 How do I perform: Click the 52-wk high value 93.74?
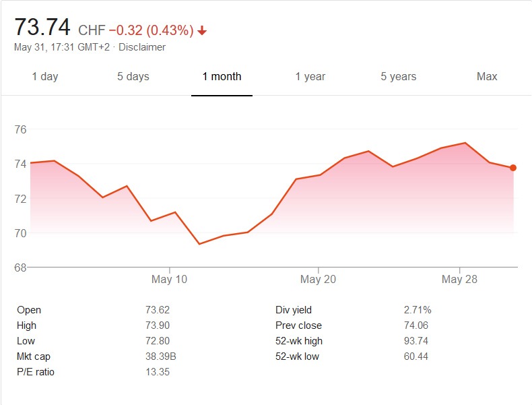pos(415,341)
